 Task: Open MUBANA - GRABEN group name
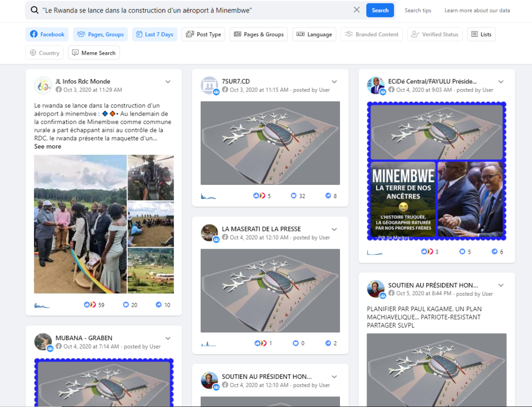click(84, 338)
